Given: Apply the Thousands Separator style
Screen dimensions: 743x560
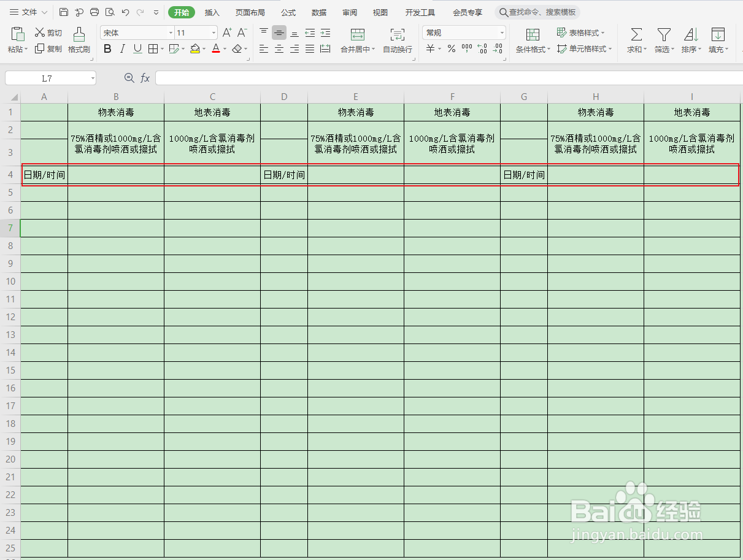Looking at the screenshot, I should [467, 49].
